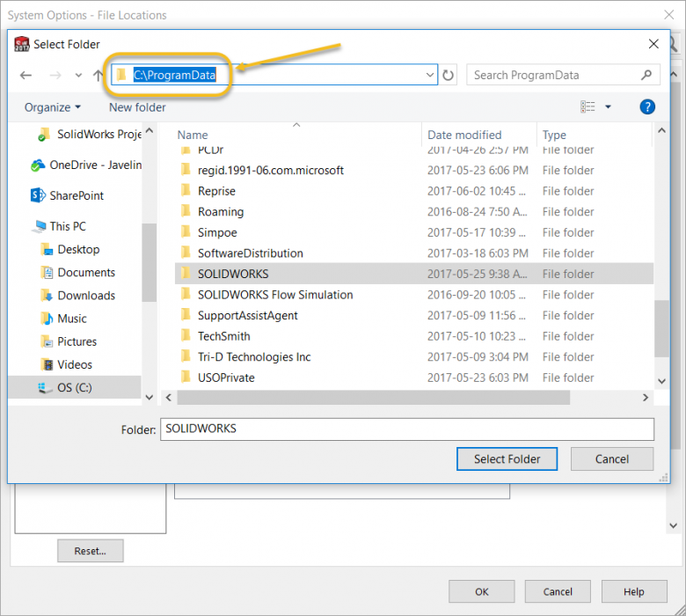
Task: Select the TechSmith folder
Action: (414, 336)
